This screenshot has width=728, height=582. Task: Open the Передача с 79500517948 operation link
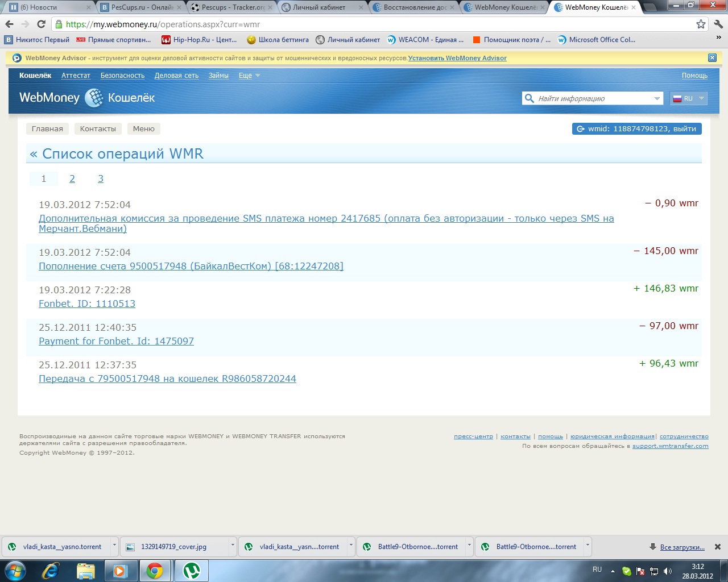click(x=167, y=379)
